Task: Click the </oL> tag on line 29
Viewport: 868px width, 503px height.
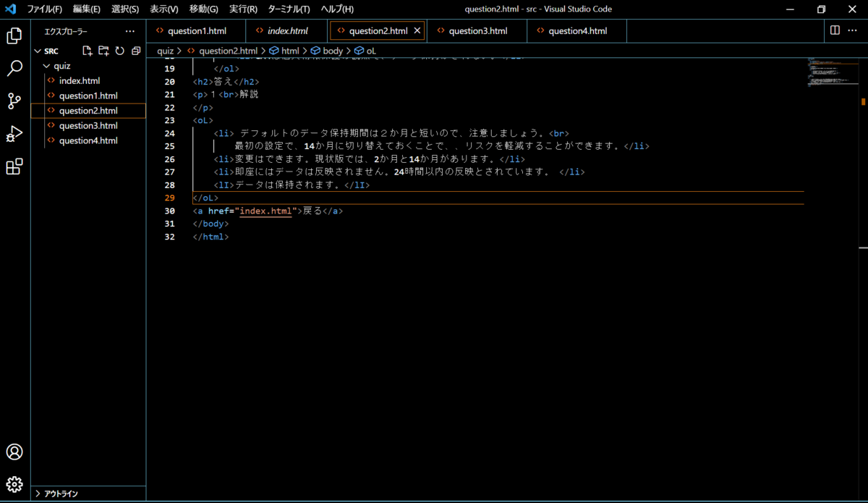Action: click(x=205, y=198)
